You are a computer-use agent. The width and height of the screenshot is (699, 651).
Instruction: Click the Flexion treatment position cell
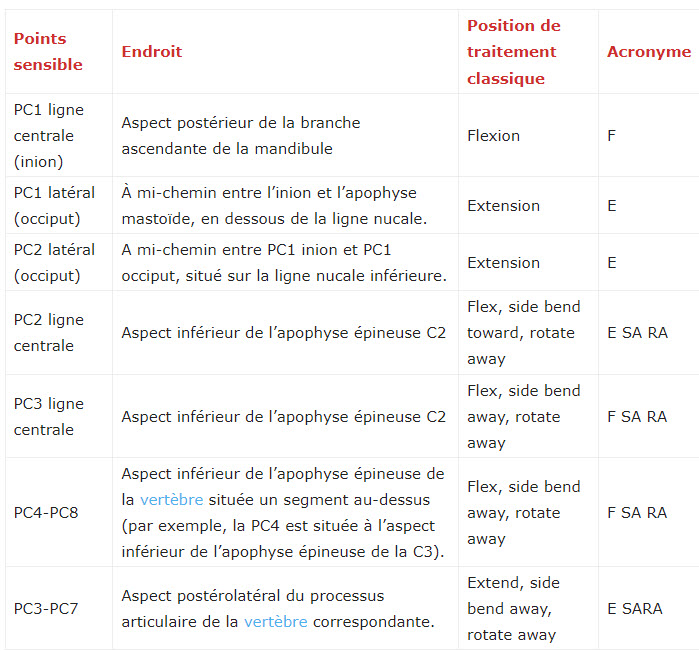click(493, 136)
